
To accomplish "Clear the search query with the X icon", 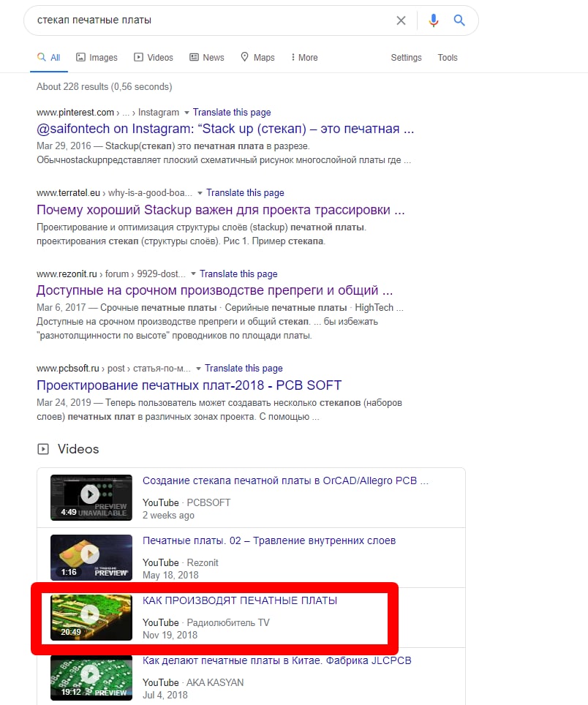I will (401, 20).
